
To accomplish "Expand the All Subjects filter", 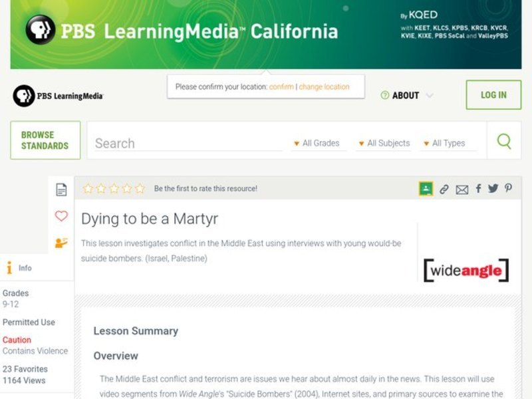I will tap(384, 143).
